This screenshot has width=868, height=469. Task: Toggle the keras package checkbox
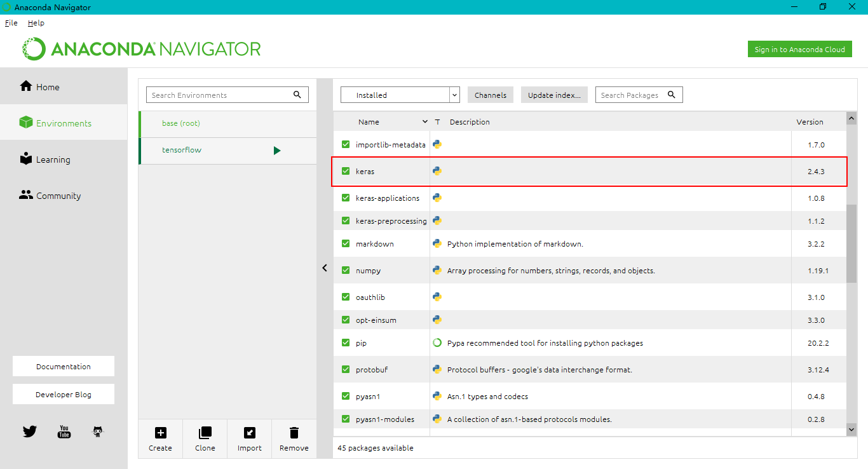tap(346, 171)
